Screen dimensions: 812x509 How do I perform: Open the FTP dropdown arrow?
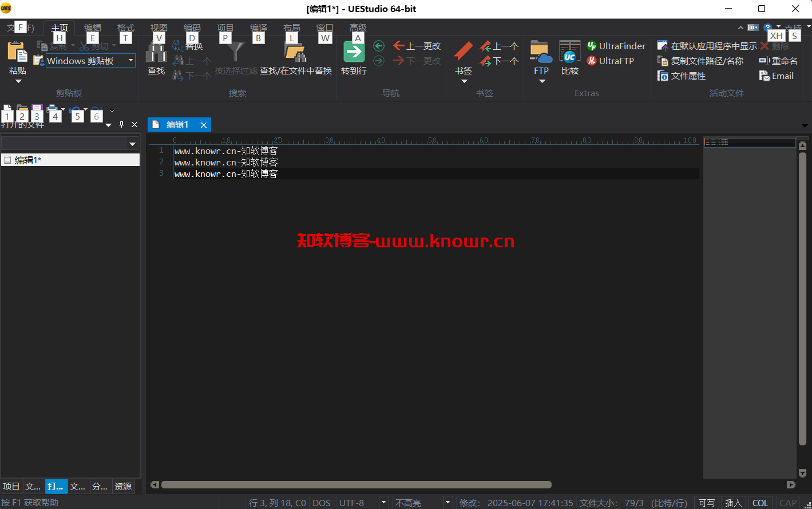tap(542, 81)
